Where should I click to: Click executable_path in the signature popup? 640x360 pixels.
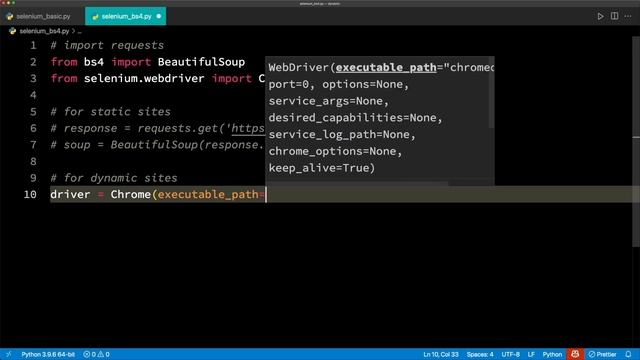click(386, 67)
